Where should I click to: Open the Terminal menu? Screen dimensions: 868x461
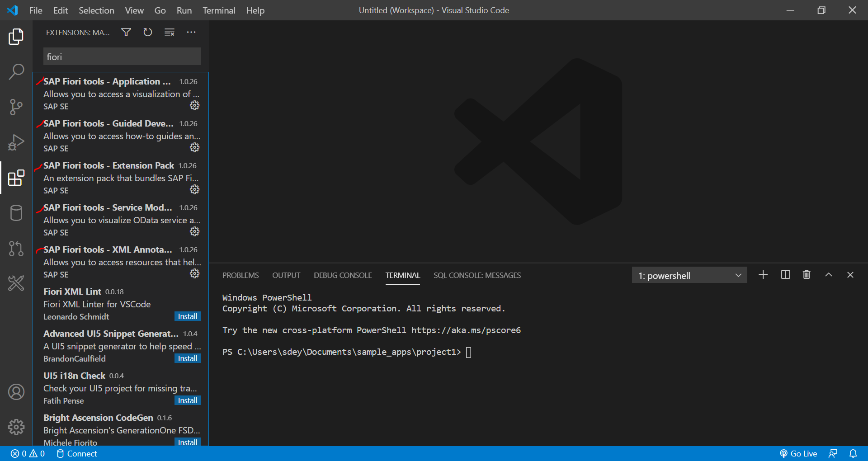click(x=218, y=10)
